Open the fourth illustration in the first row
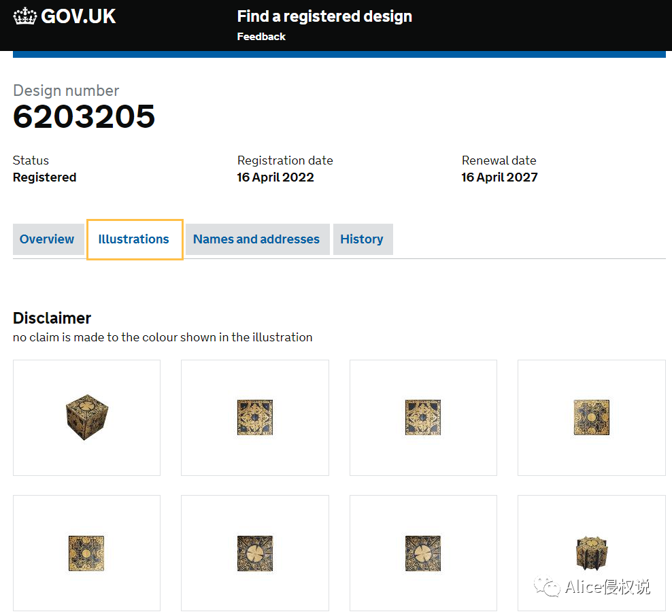The height and width of the screenshot is (616, 672). pos(592,417)
